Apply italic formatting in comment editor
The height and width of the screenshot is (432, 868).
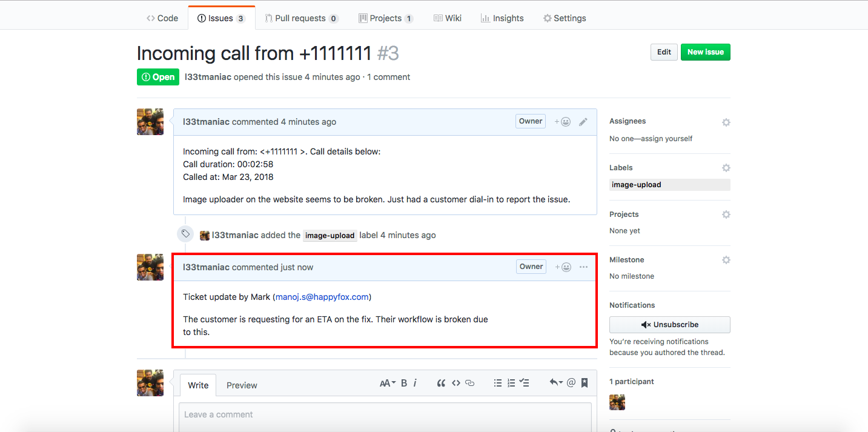416,383
